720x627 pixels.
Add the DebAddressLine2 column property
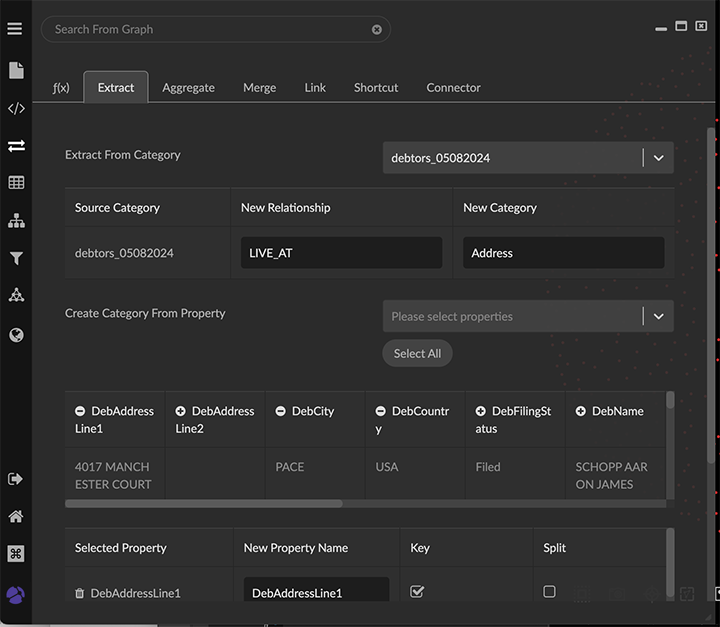pos(181,411)
